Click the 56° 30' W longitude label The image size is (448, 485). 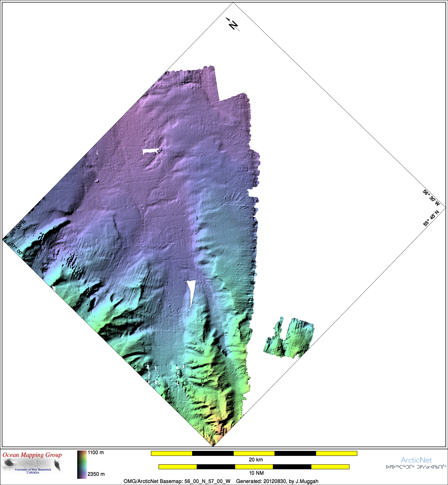[x=431, y=198]
